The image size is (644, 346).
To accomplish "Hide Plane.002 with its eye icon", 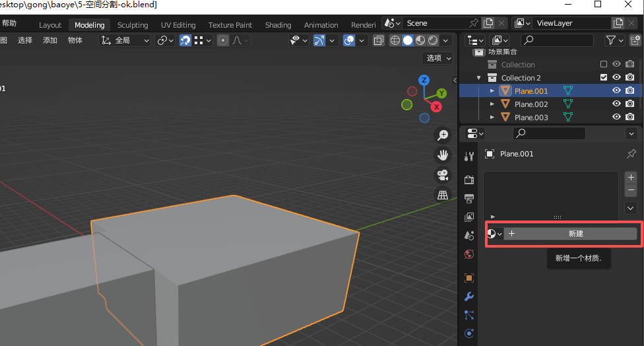I will tap(617, 104).
